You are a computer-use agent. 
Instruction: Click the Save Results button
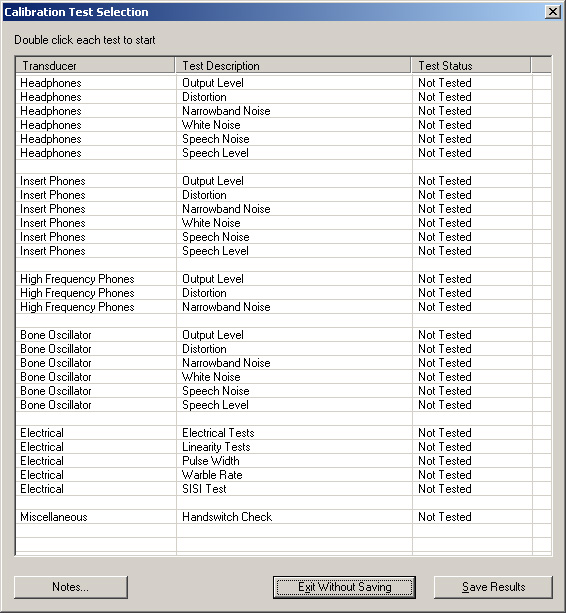[x=493, y=587]
